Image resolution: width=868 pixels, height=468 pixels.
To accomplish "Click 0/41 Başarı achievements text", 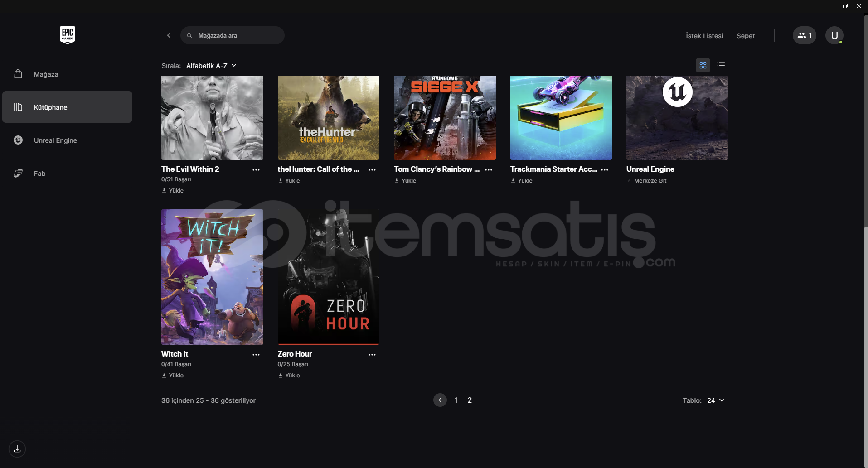I will 176,364.
